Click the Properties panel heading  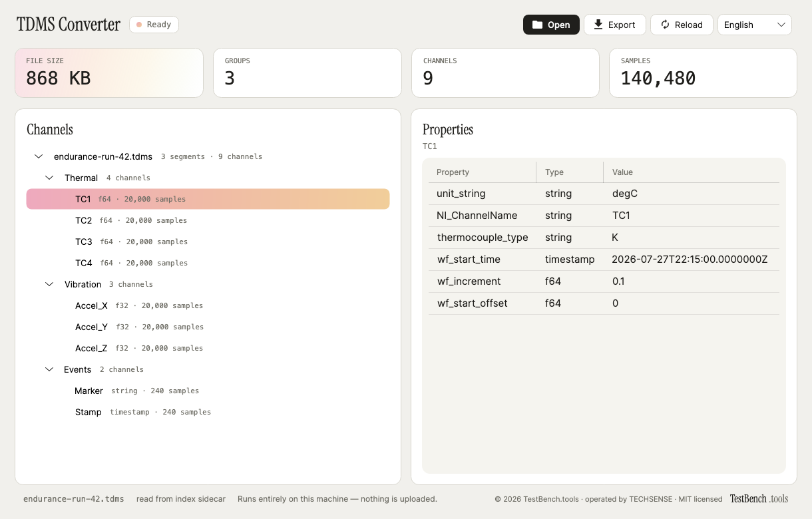pyautogui.click(x=448, y=130)
